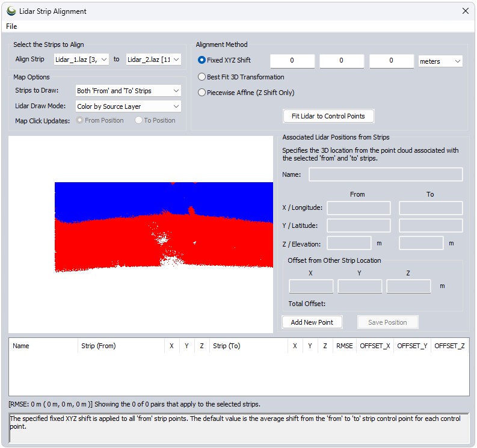Close the Lidar Strip Alignment window
477x448 pixels.
[465, 11]
